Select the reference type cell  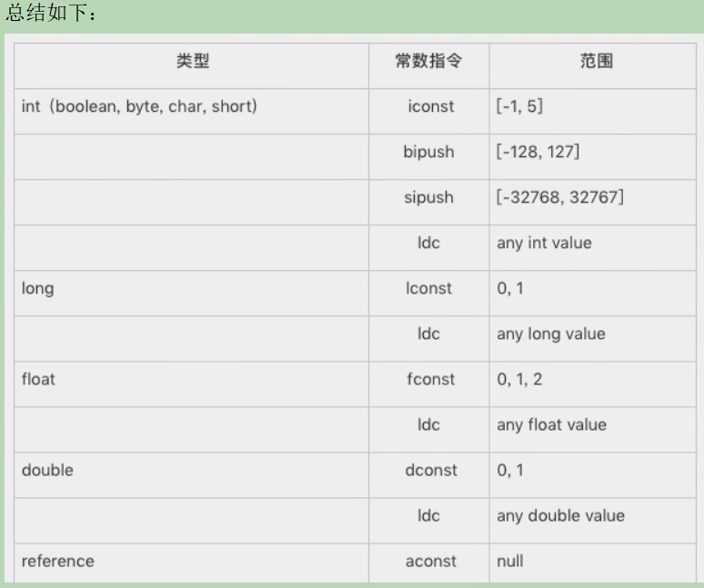[x=192, y=563]
